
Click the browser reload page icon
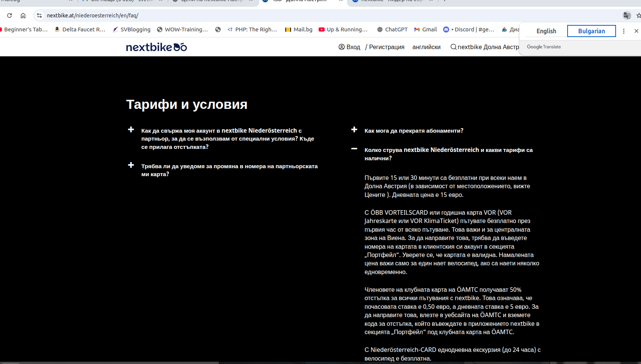pos(9,15)
